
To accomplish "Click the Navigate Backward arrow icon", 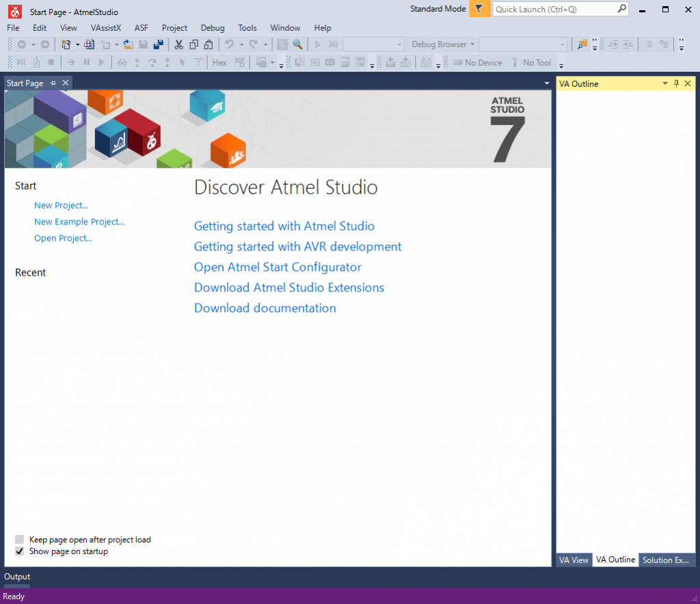I will click(23, 44).
